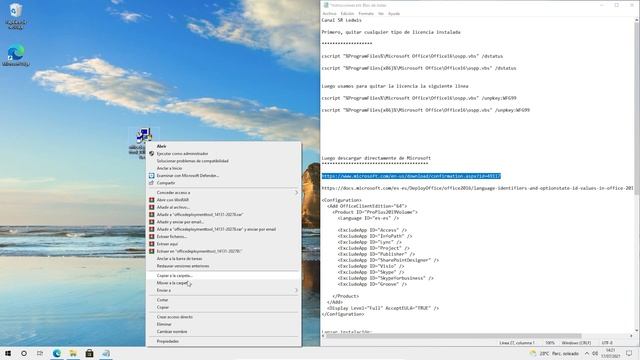Select Añadir al archivo... entry
The image size is (640, 360).
tap(173, 207)
